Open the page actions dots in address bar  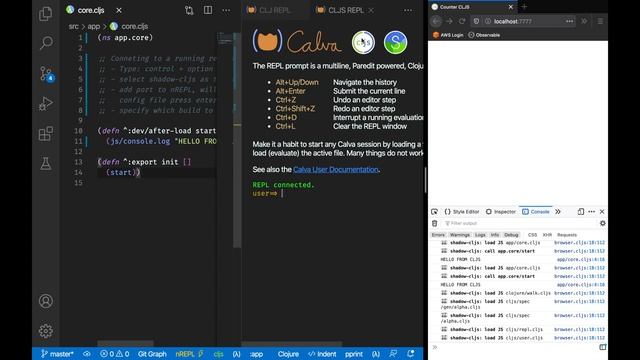click(x=569, y=21)
